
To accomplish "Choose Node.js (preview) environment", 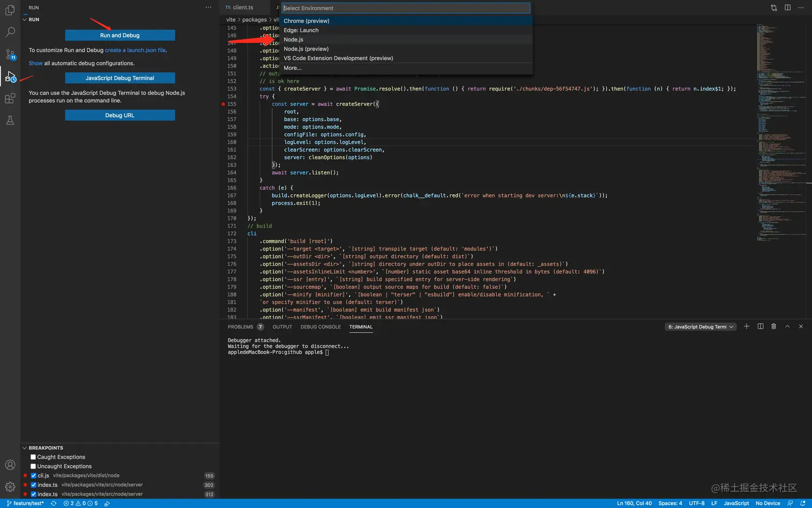I will (x=407, y=49).
